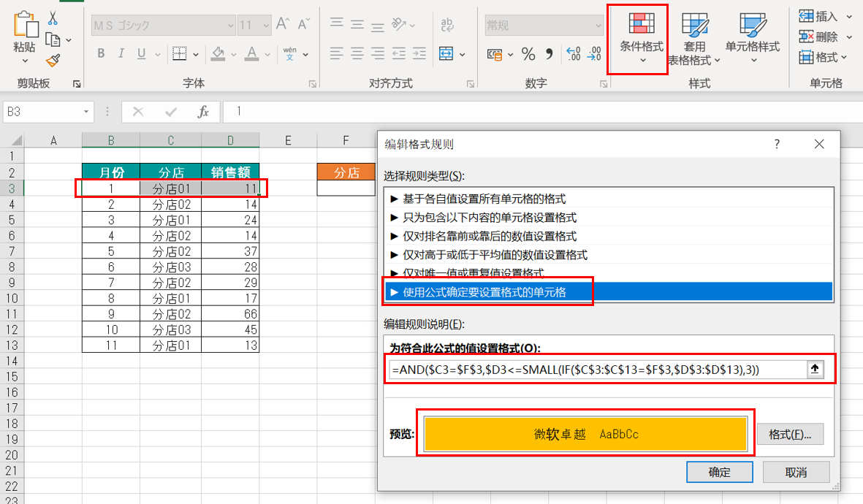The image size is (863, 504).
Task: Toggle Italic formatting
Action: 121,53
